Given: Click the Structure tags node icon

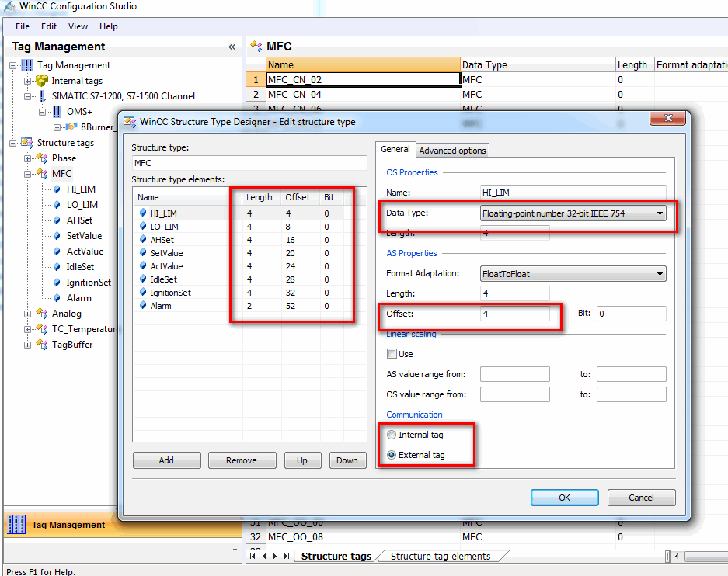Looking at the screenshot, I should tap(27, 143).
